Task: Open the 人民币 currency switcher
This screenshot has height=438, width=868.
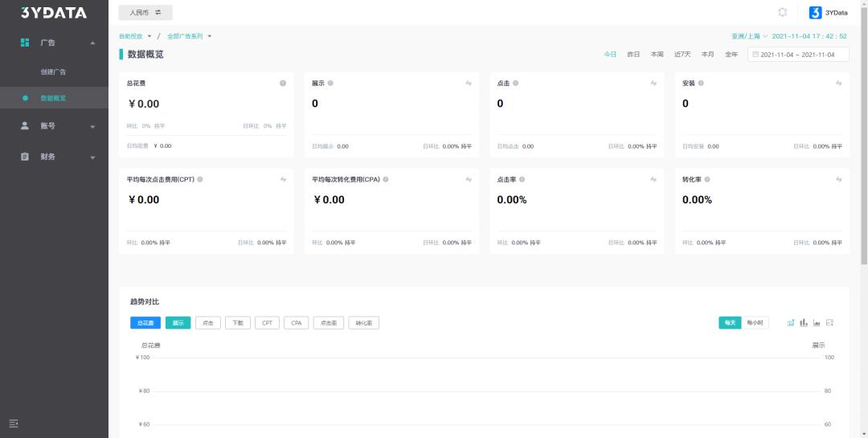Action: coord(145,12)
